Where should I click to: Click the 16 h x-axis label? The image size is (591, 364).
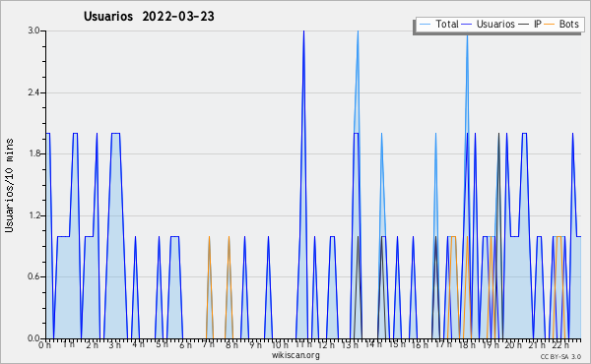(x=420, y=345)
